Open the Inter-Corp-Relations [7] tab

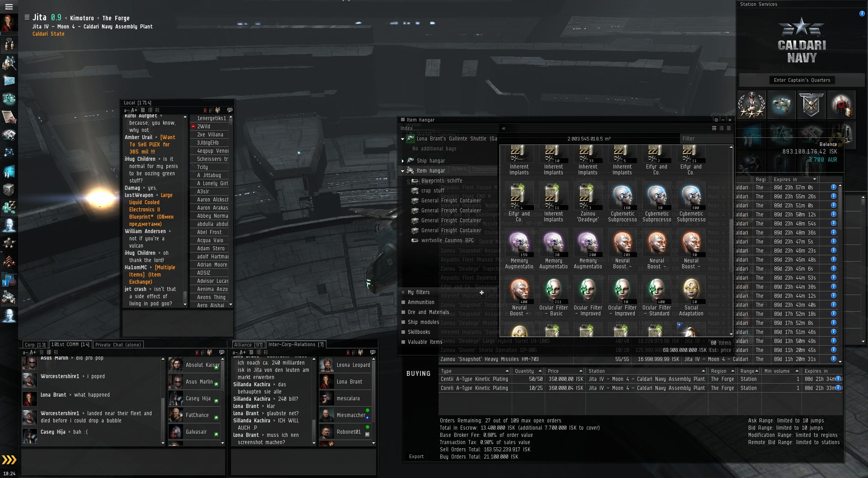click(x=296, y=344)
